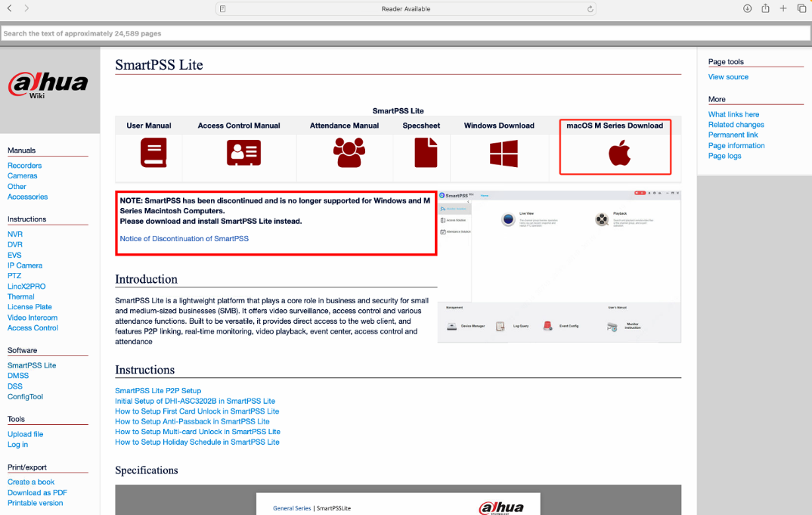Image resolution: width=812 pixels, height=515 pixels.
Task: Click the Access Control Manual ID card icon
Action: (x=243, y=153)
